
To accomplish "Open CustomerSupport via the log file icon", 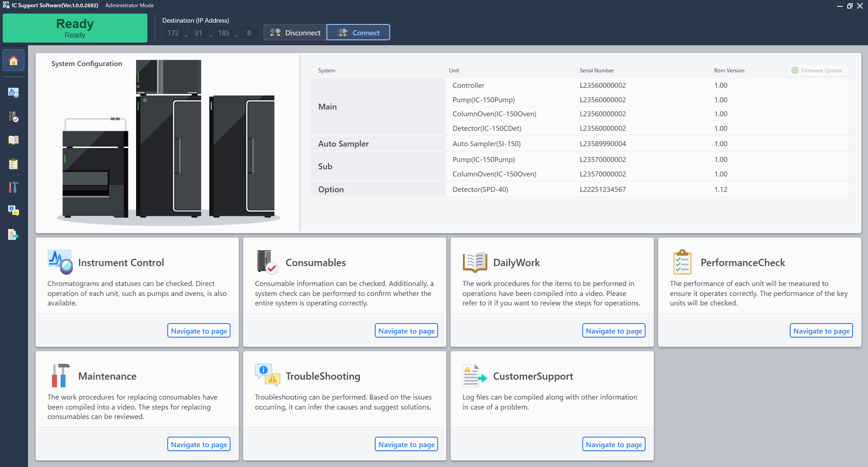I will (x=13, y=234).
